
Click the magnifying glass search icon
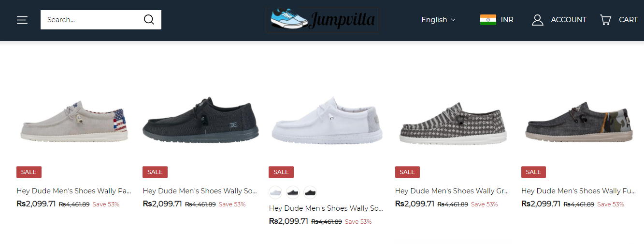(x=149, y=20)
